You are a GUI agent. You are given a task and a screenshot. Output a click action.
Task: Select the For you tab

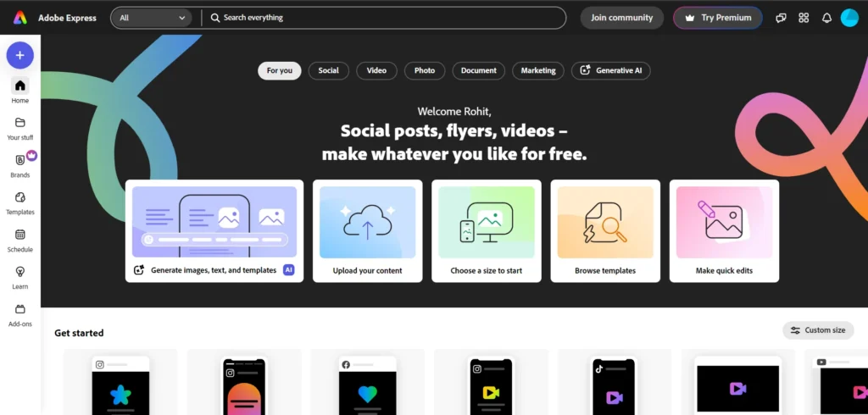pyautogui.click(x=280, y=71)
